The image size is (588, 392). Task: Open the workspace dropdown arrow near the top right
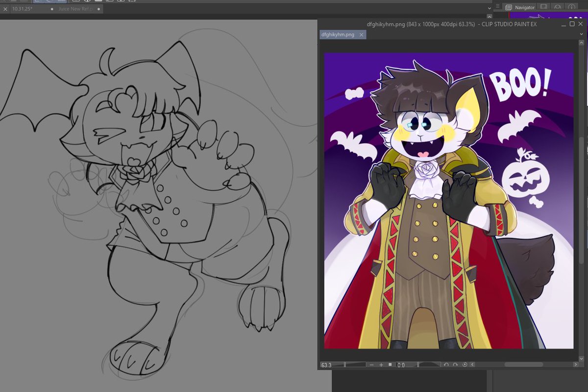tap(489, 7)
